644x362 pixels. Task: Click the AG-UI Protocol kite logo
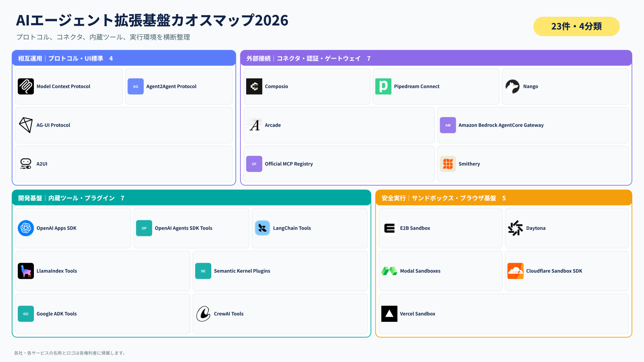pyautogui.click(x=26, y=125)
